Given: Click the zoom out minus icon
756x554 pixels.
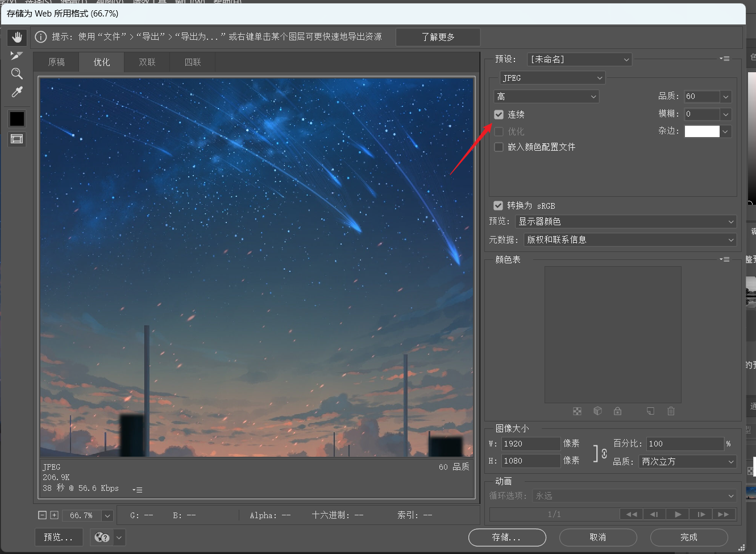Looking at the screenshot, I should click(42, 515).
